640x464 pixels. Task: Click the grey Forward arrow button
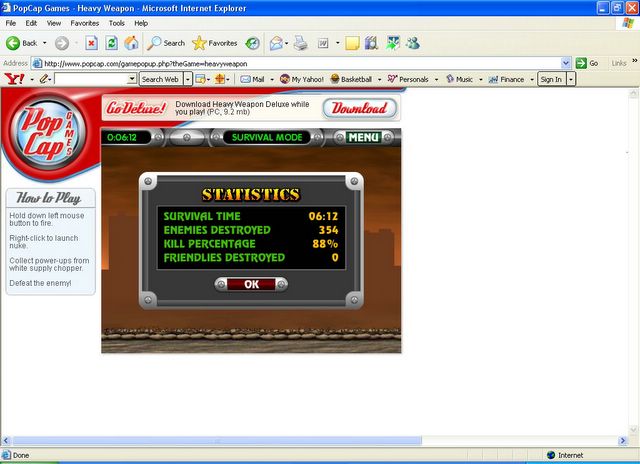pos(62,43)
